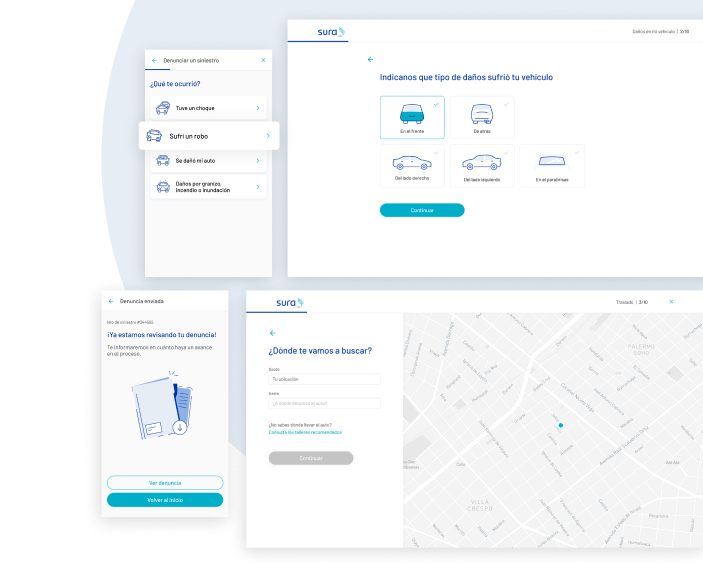This screenshot has width=703, height=566.
Task: Click back arrow above '¿Dónde te vamos a buscar?'
Action: (272, 332)
